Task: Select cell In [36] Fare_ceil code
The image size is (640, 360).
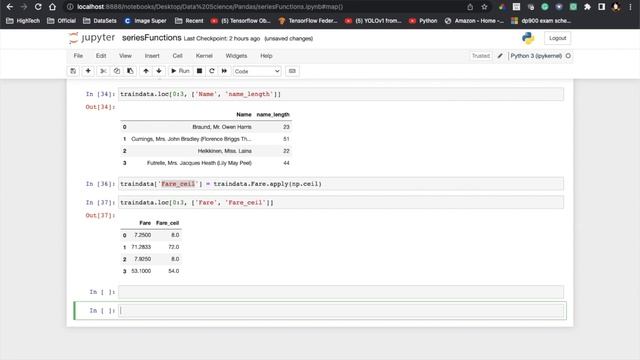Action: click(341, 184)
